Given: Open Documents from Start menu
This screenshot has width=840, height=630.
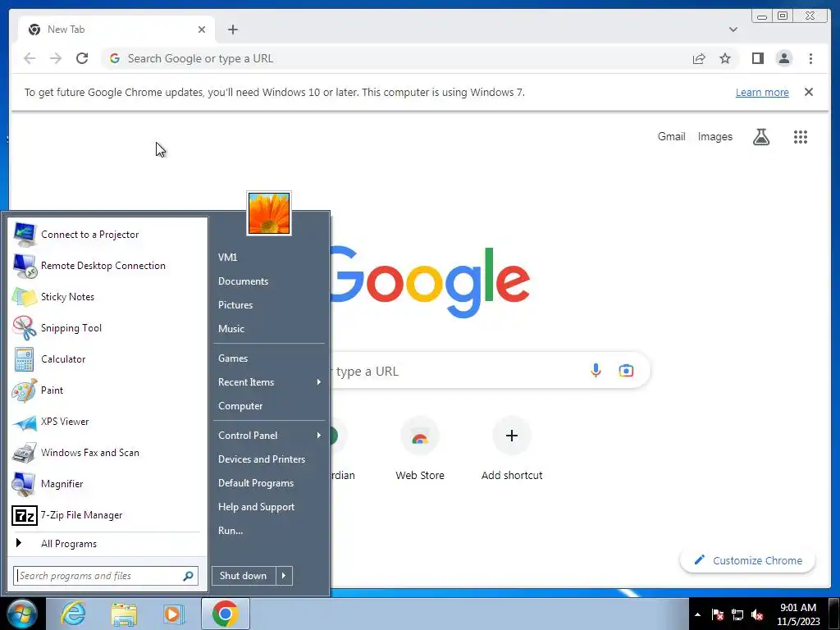Looking at the screenshot, I should click(269, 281).
